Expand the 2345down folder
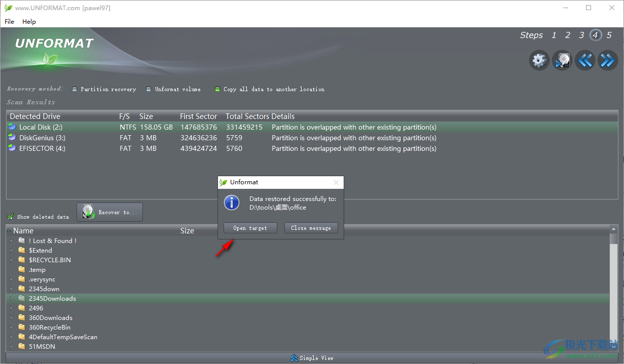 tap(11, 289)
